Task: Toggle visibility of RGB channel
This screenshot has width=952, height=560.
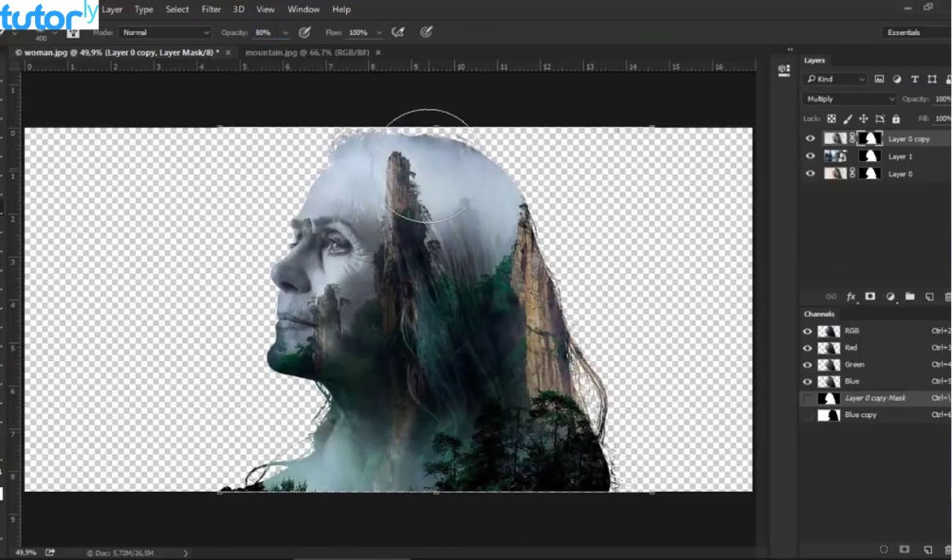Action: (x=807, y=332)
